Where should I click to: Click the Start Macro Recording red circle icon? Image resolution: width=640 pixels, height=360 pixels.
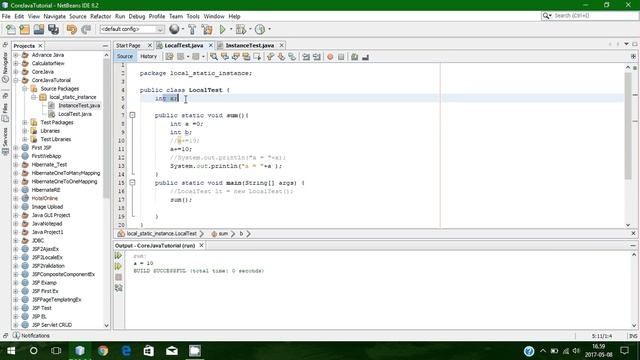point(330,57)
